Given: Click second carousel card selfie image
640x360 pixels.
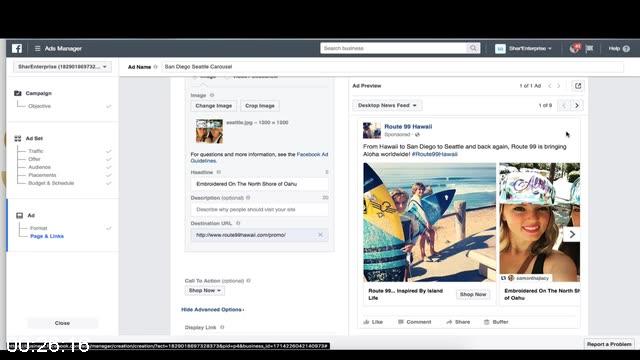Looking at the screenshot, I should [x=540, y=222].
